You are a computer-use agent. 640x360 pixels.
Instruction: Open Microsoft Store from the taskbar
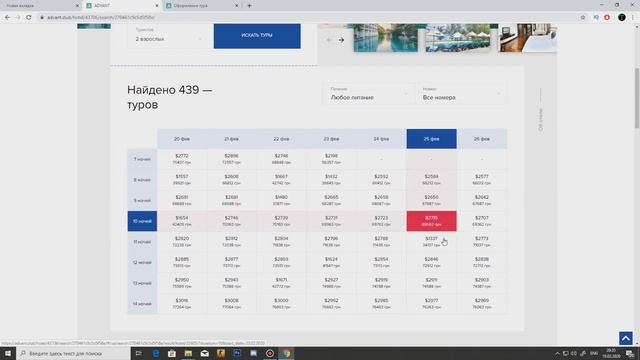coord(172,353)
